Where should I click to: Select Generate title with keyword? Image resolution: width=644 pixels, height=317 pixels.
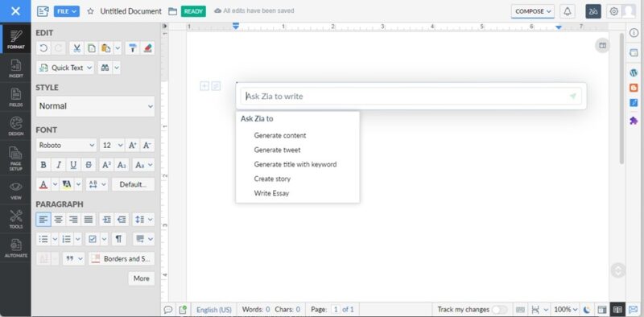coord(295,164)
